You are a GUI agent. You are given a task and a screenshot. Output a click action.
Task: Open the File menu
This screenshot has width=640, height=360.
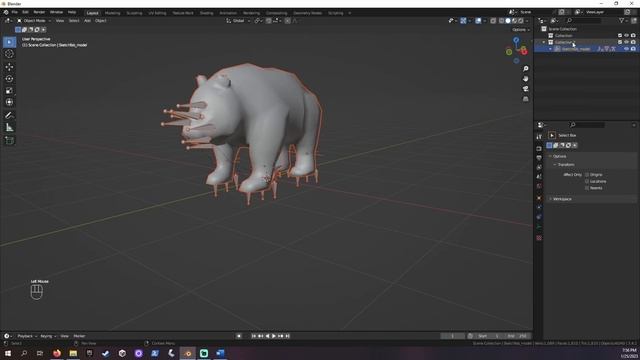[15, 12]
